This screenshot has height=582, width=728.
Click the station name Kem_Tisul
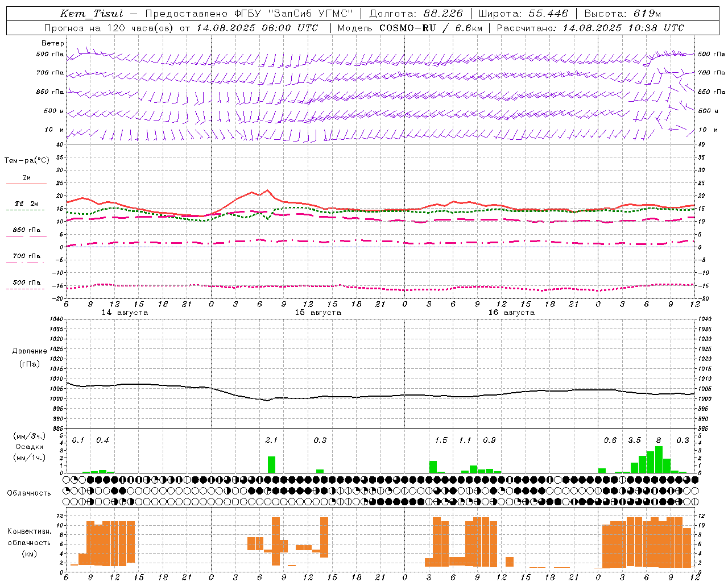[91, 14]
